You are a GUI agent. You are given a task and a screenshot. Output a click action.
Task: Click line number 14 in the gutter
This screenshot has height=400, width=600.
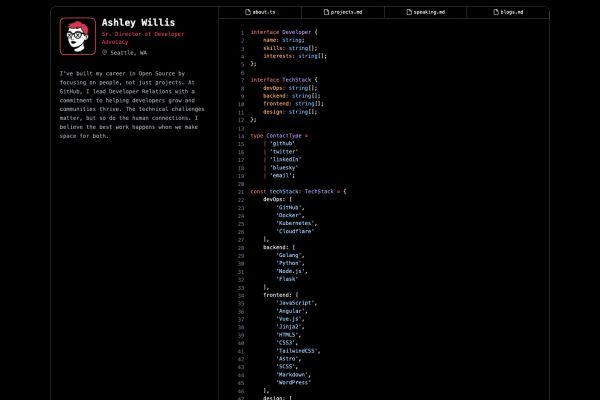241,136
